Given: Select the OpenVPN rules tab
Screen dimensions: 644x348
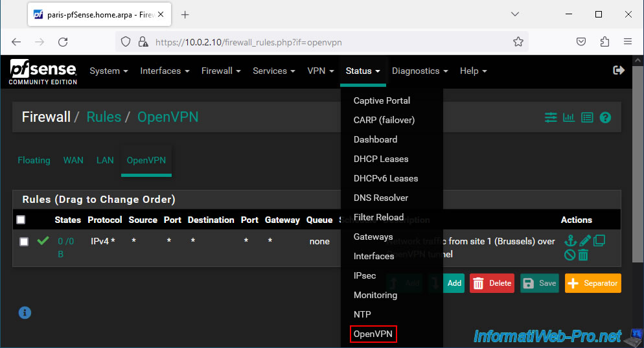Looking at the screenshot, I should click(x=146, y=160).
